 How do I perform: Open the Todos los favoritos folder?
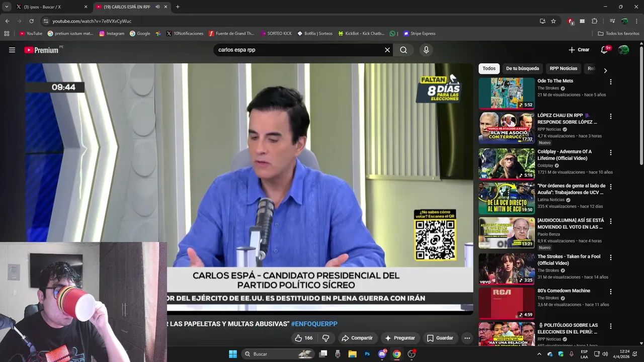tap(618, 34)
